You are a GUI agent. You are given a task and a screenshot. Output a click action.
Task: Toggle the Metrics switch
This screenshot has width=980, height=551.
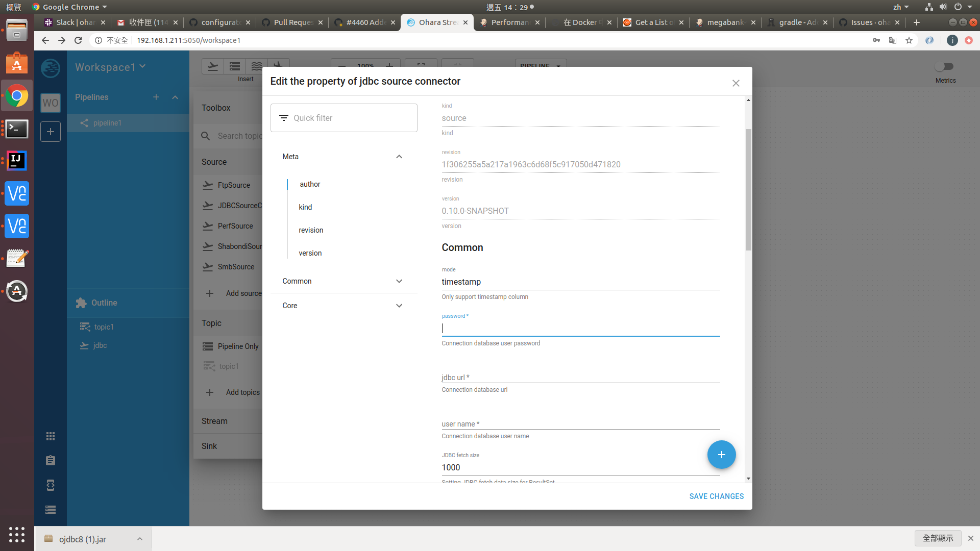pos(944,66)
